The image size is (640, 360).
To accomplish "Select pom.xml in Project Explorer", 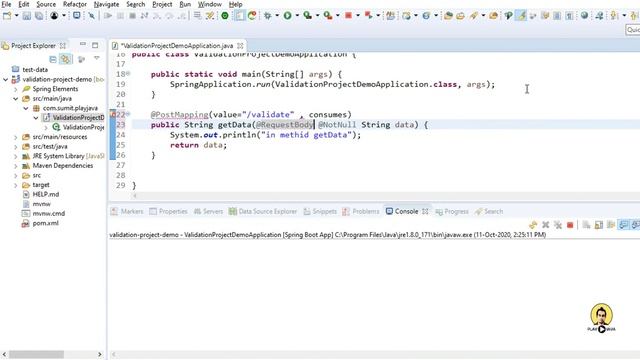I will click(x=40, y=223).
